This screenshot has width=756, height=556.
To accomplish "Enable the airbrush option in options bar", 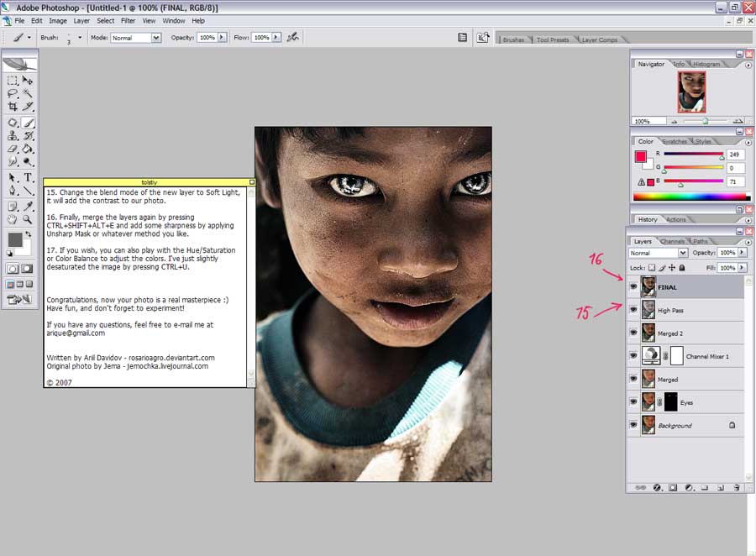I will click(292, 38).
